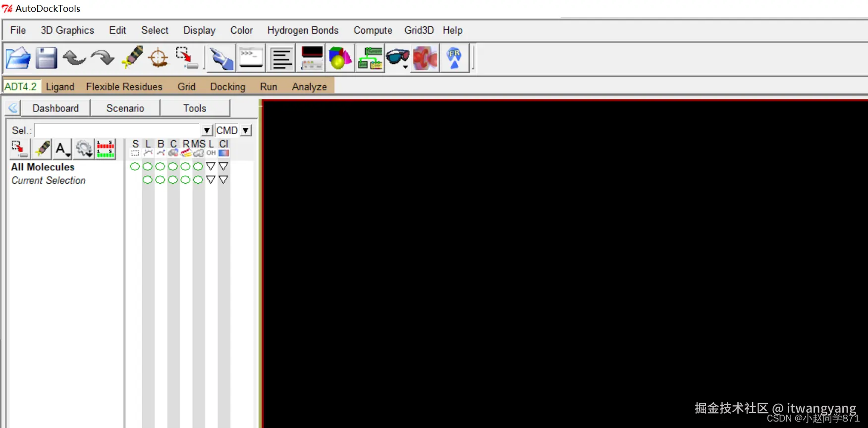The height and width of the screenshot is (428, 868).
Task: Open the ADT Grid menu
Action: tap(186, 87)
